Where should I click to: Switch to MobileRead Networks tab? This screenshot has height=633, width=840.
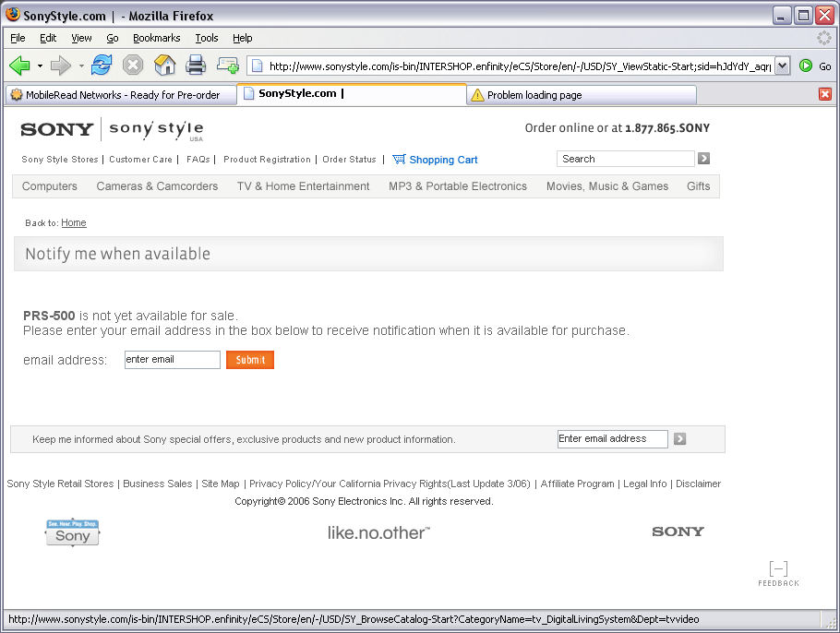122,95
